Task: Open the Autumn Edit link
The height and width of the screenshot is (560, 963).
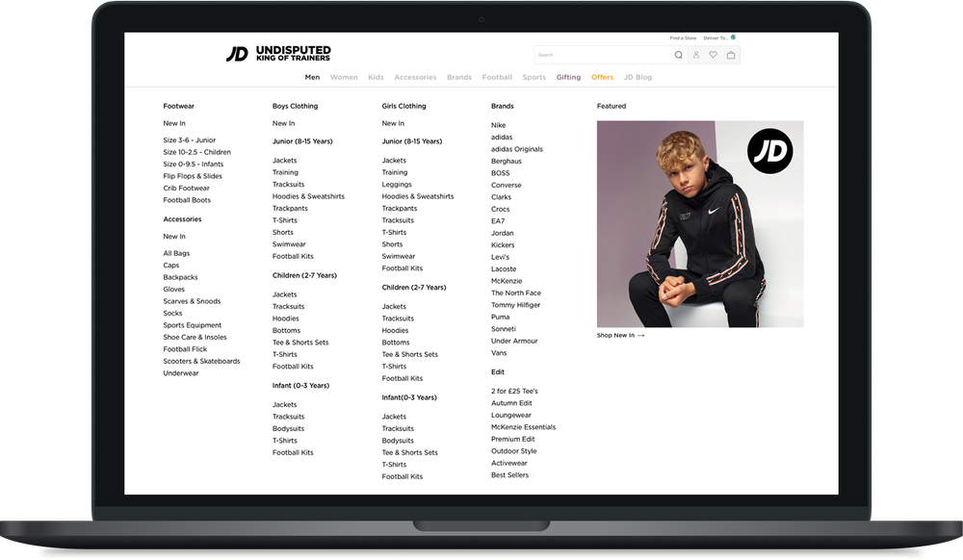Action: click(511, 403)
